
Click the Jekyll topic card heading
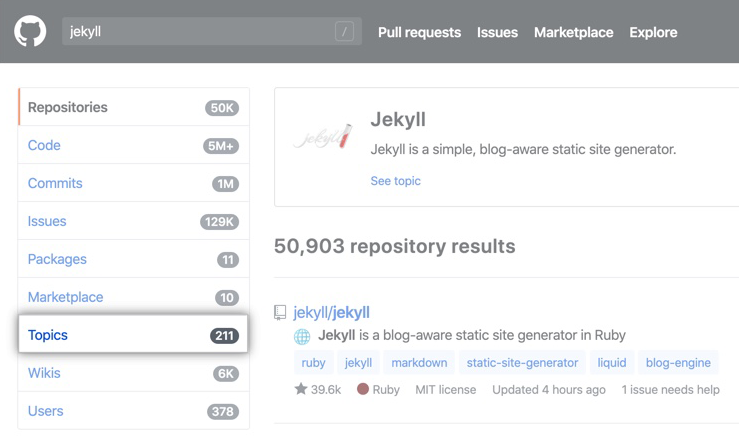pos(398,119)
